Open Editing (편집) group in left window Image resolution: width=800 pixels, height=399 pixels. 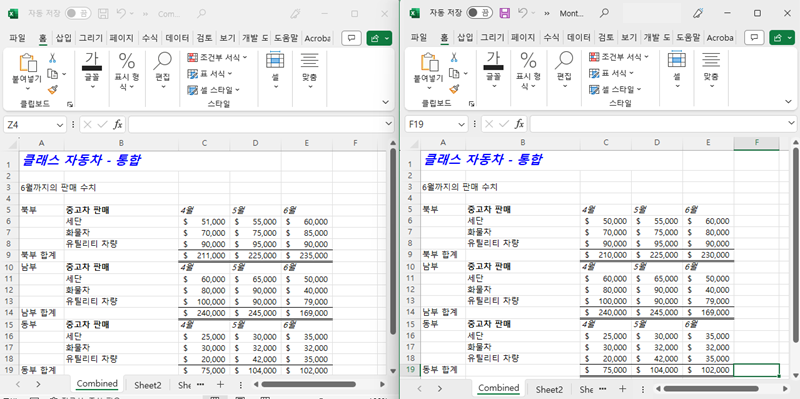pyautogui.click(x=163, y=71)
